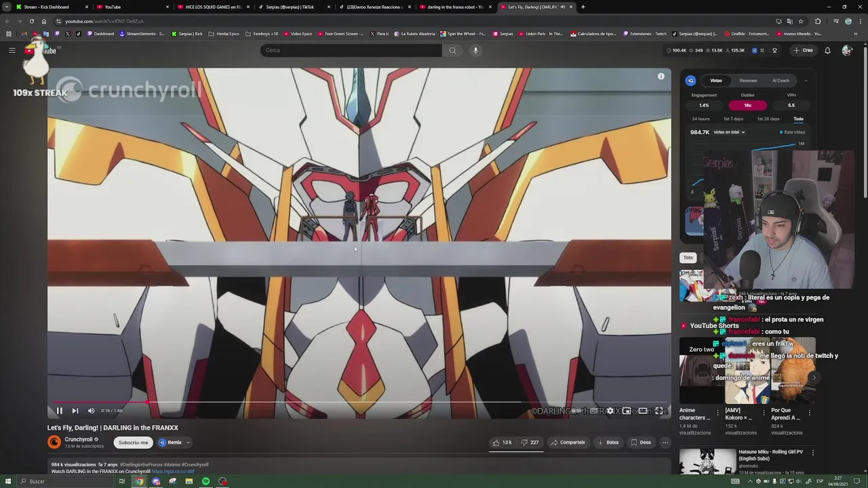The height and width of the screenshot is (488, 868).
Task: Select the 1st 7 days range
Action: 732,119
